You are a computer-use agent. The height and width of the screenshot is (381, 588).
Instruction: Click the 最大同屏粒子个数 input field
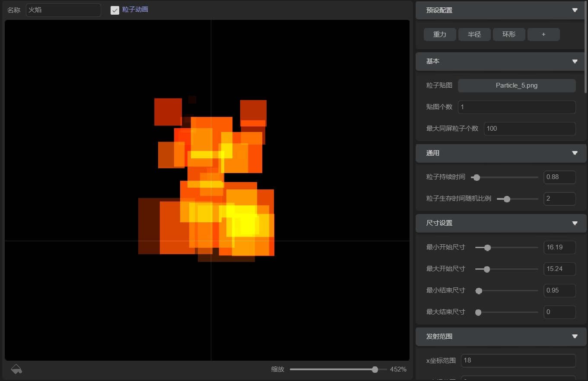530,129
